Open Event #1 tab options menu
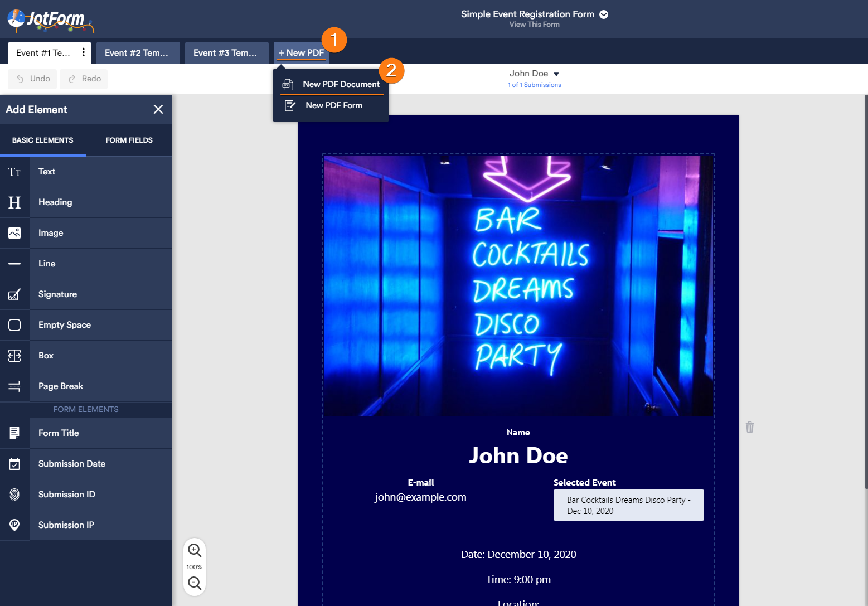This screenshot has height=606, width=868. tap(84, 52)
